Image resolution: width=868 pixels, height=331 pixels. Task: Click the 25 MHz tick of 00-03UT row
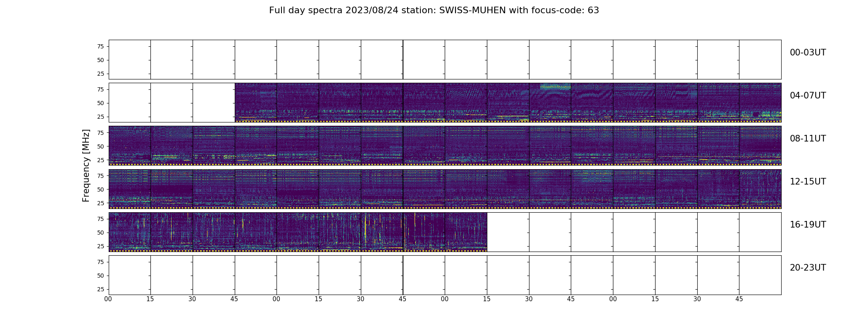(100, 74)
